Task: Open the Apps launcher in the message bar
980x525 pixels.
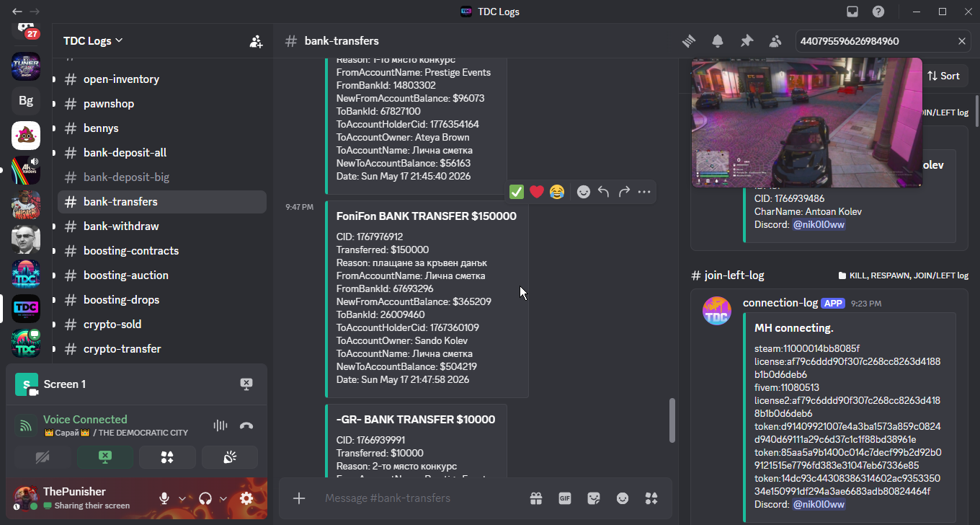Action: [651, 498]
